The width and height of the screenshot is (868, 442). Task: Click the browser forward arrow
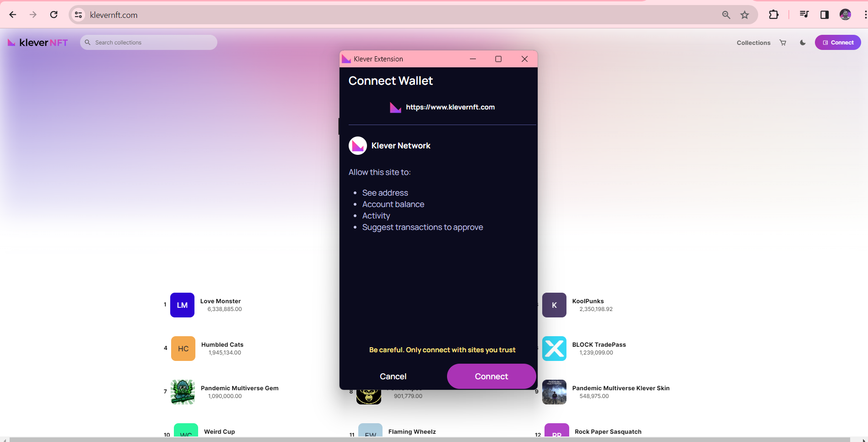[x=33, y=15]
